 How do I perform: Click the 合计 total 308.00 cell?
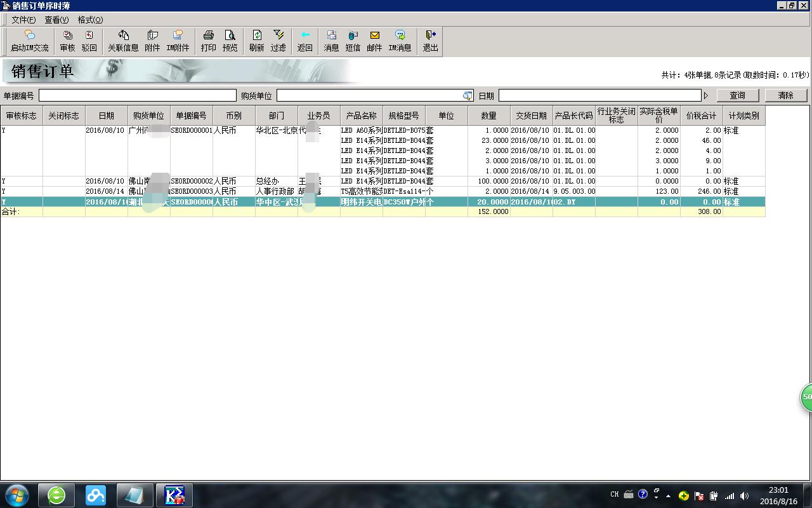702,211
